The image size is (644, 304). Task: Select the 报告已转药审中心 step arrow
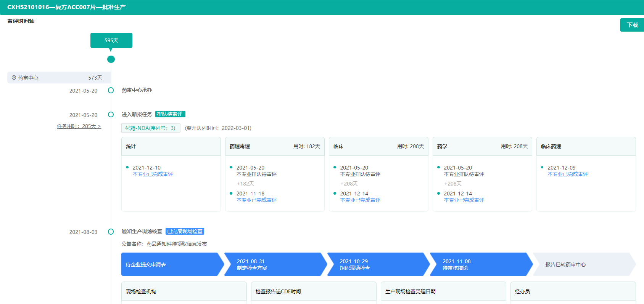click(x=582, y=264)
